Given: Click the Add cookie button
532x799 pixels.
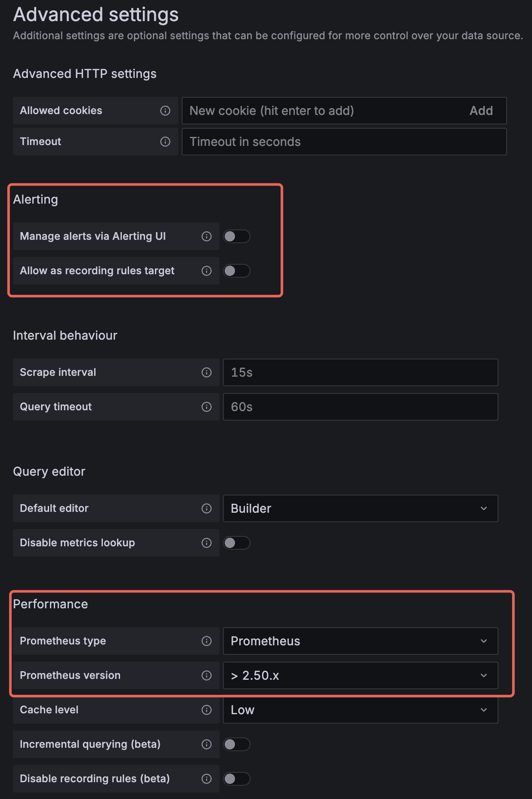Looking at the screenshot, I should [x=481, y=111].
